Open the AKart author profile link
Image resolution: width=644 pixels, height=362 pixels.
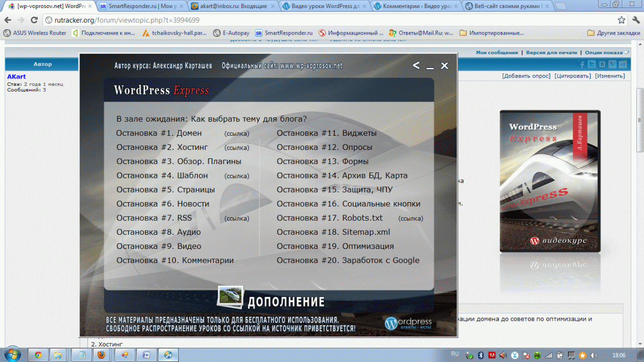[x=17, y=77]
